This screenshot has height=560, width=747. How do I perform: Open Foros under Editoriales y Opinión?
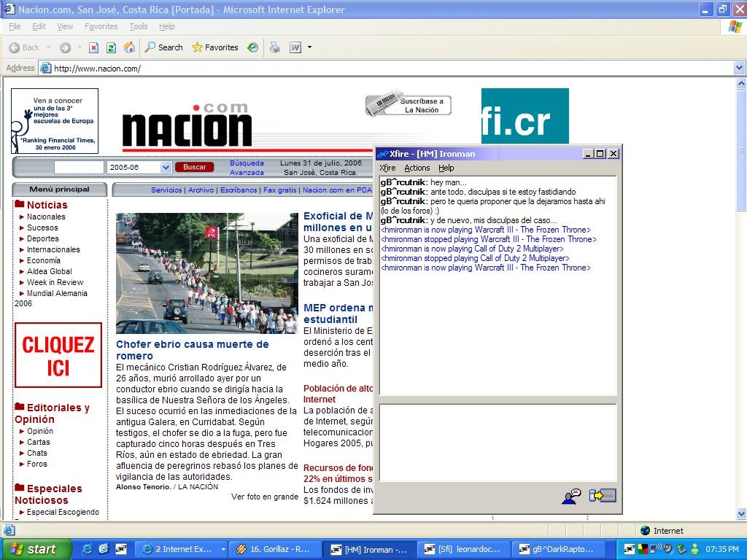[37, 464]
